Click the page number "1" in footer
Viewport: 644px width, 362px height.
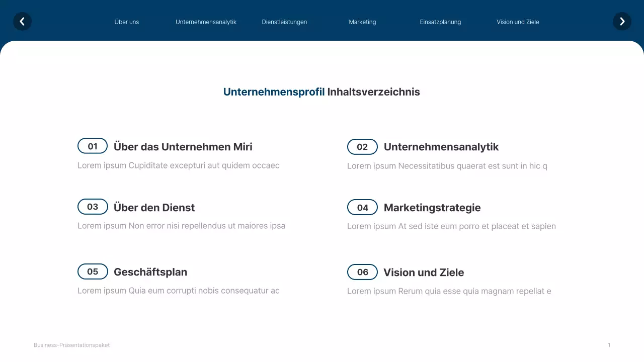point(609,345)
